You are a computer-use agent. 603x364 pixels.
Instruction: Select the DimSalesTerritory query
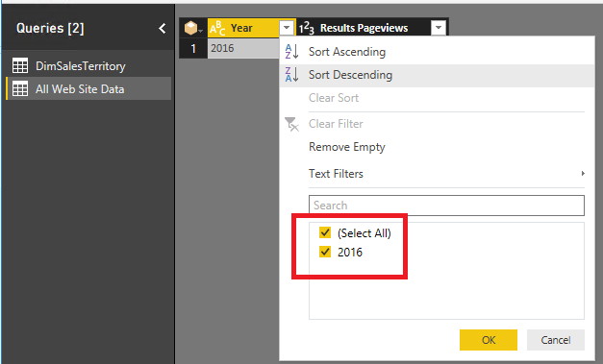pos(88,66)
